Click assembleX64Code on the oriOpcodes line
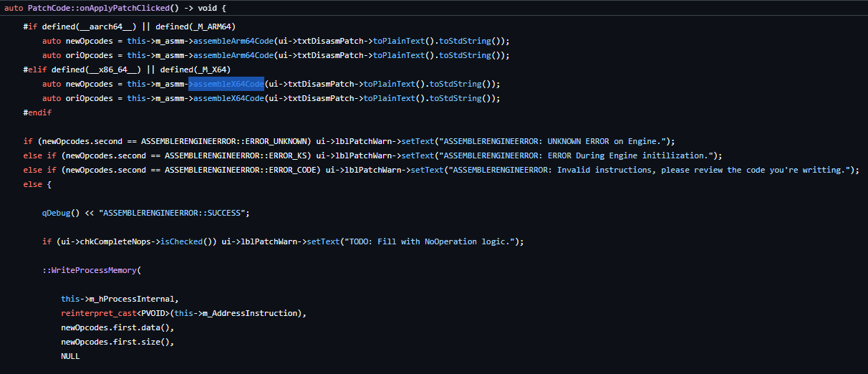The image size is (868, 374). point(228,98)
